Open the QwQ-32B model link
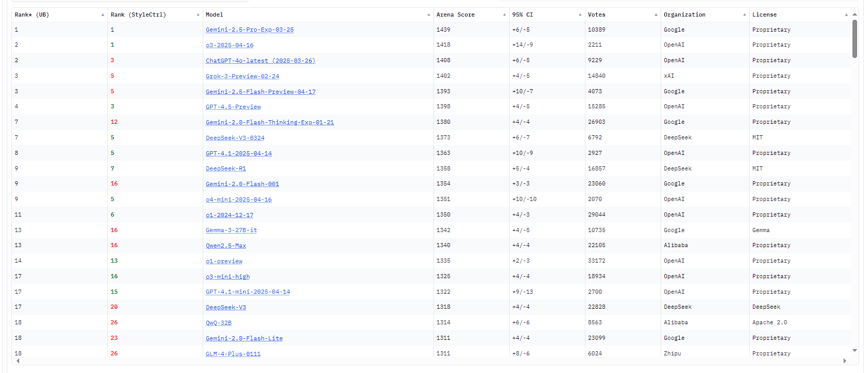 [218, 323]
